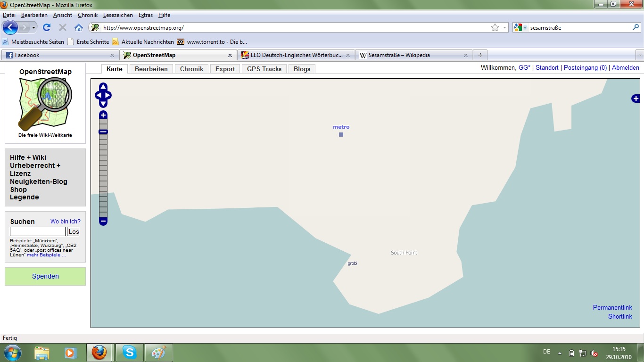Click the Permanentlink link

point(612,307)
